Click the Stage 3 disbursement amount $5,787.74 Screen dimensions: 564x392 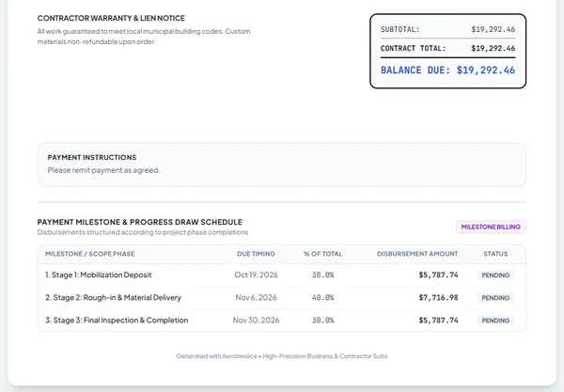pos(438,320)
